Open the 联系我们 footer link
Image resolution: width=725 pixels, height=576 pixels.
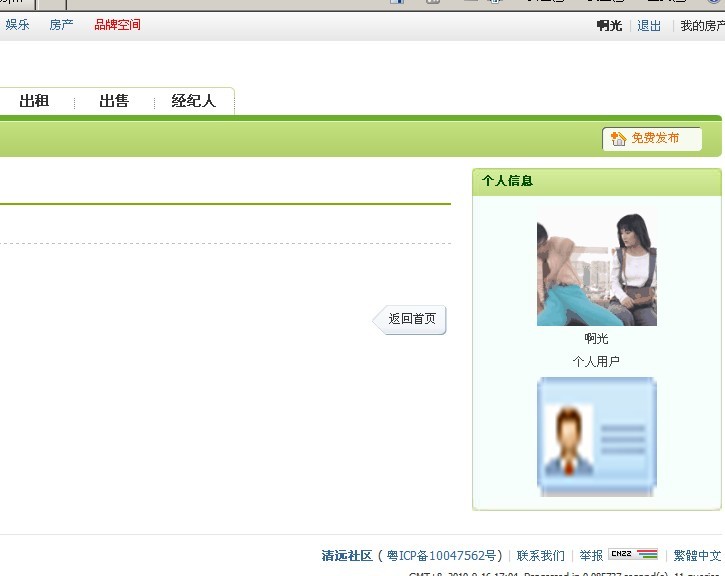541,555
